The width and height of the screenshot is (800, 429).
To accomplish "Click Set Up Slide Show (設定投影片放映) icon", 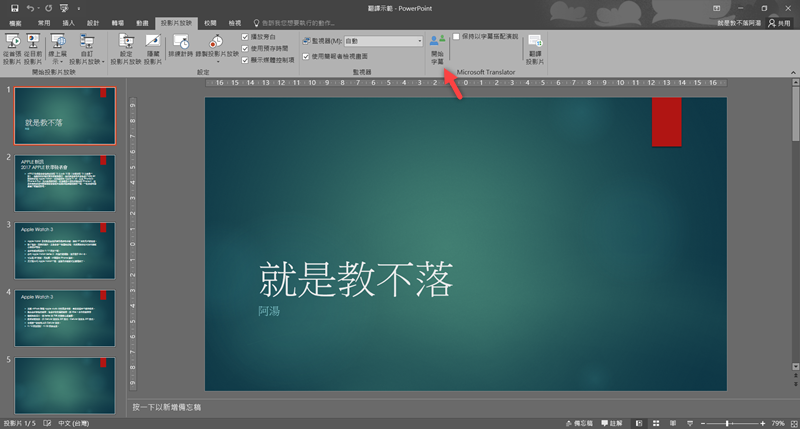I will click(x=126, y=42).
